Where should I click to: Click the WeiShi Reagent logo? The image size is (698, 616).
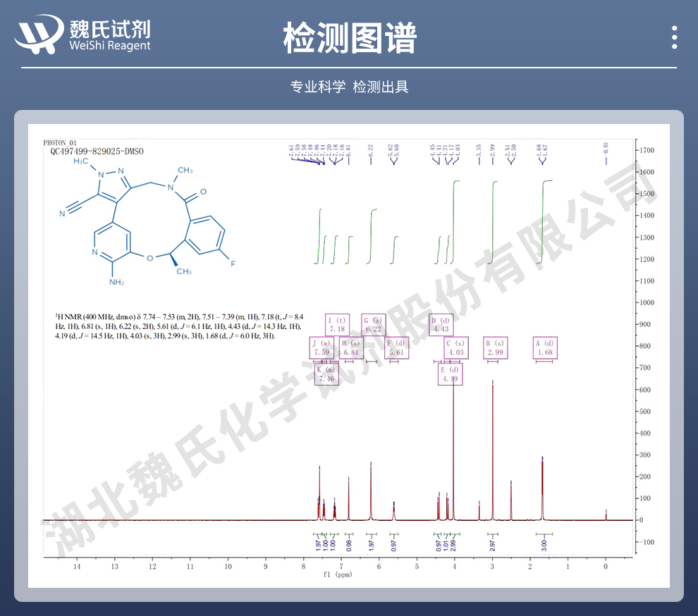(x=82, y=35)
